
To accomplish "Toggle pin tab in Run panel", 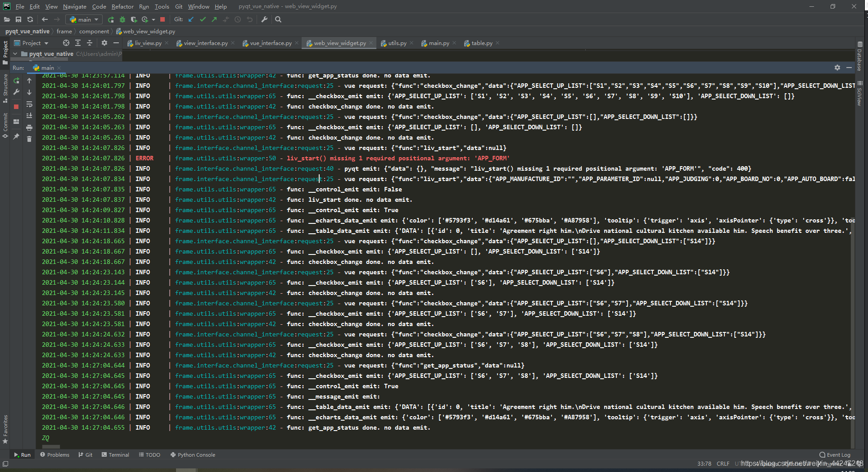I will [16, 136].
